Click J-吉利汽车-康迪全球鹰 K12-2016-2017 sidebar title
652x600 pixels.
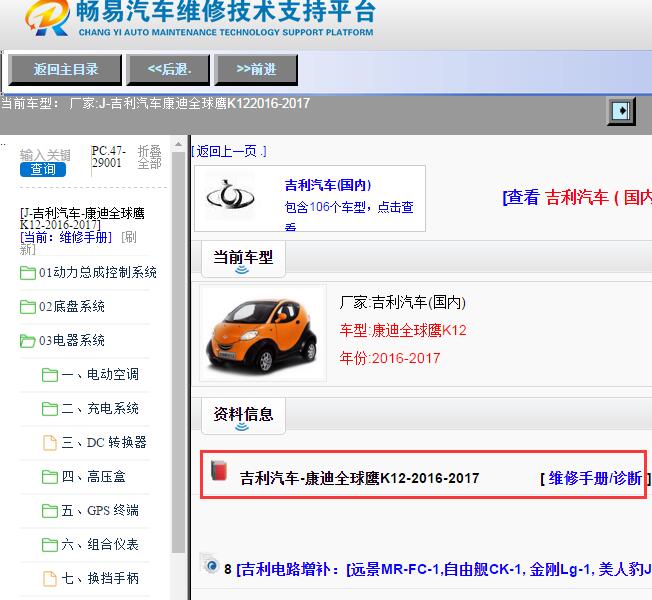tap(82, 219)
